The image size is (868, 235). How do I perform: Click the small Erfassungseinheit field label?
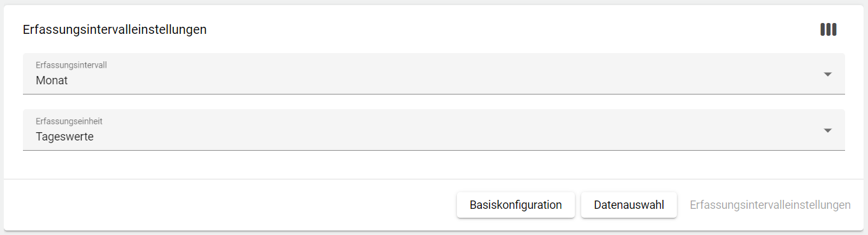pyautogui.click(x=69, y=121)
